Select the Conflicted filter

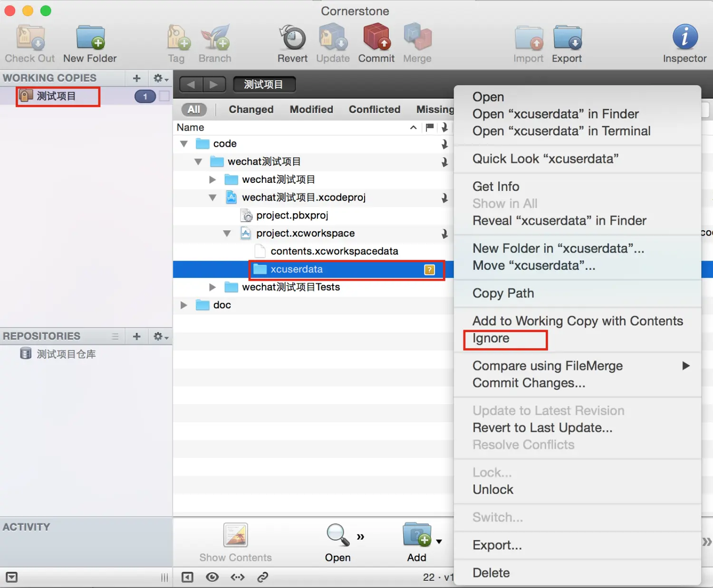point(375,109)
